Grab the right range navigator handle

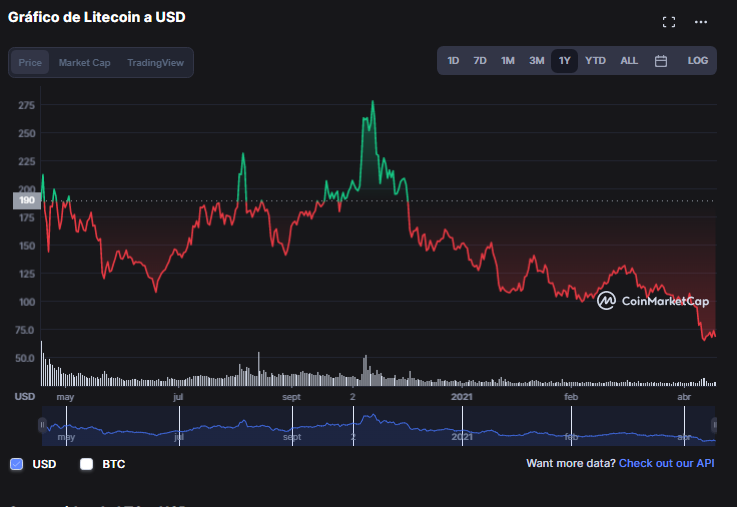(x=714, y=425)
